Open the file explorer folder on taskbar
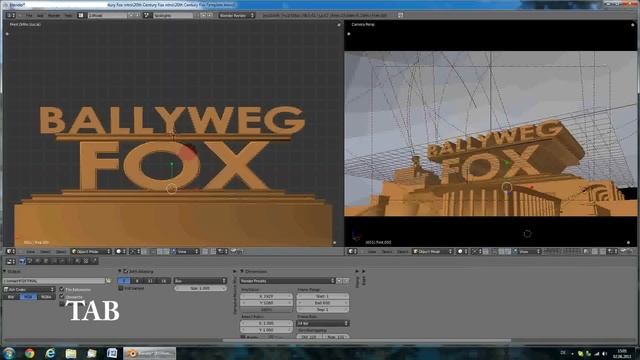640x360 pixels. (71, 353)
